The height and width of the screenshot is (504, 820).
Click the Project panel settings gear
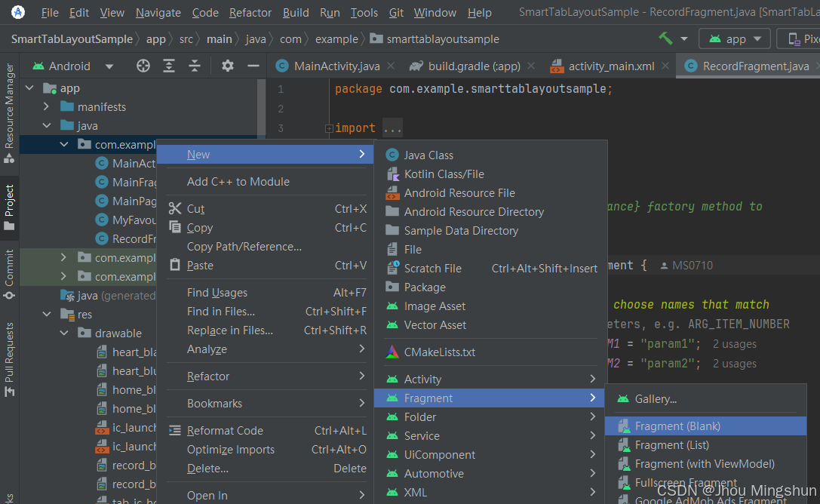[x=229, y=66]
